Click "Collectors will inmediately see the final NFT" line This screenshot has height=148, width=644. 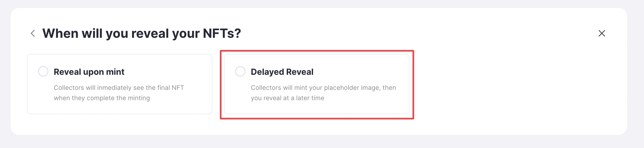[119, 88]
